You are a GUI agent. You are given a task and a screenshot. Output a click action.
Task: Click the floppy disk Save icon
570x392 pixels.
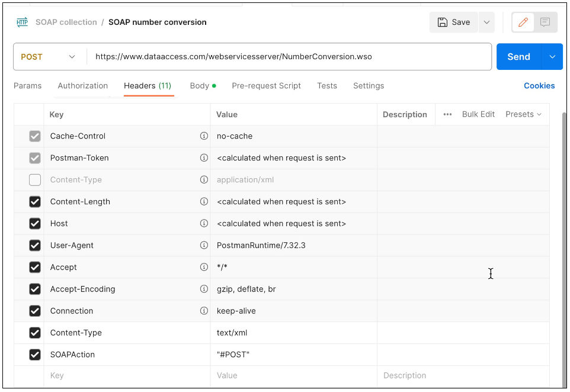[442, 22]
